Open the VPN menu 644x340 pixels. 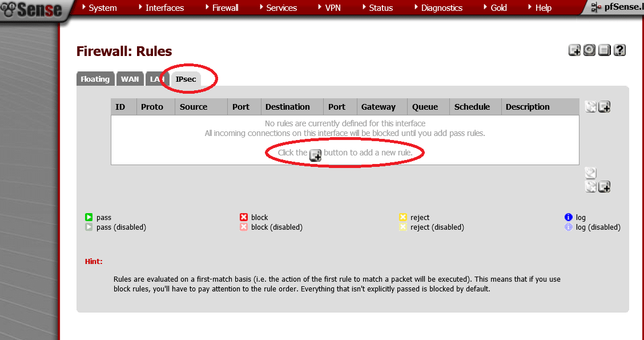click(332, 8)
